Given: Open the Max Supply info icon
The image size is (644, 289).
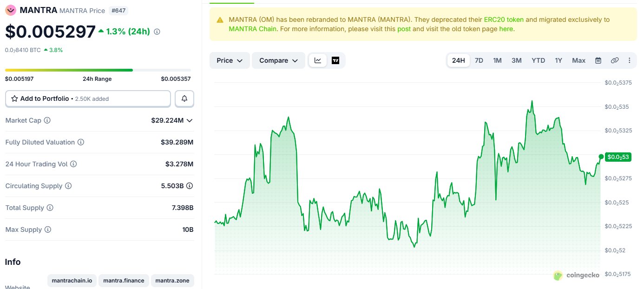Looking at the screenshot, I should tap(47, 230).
